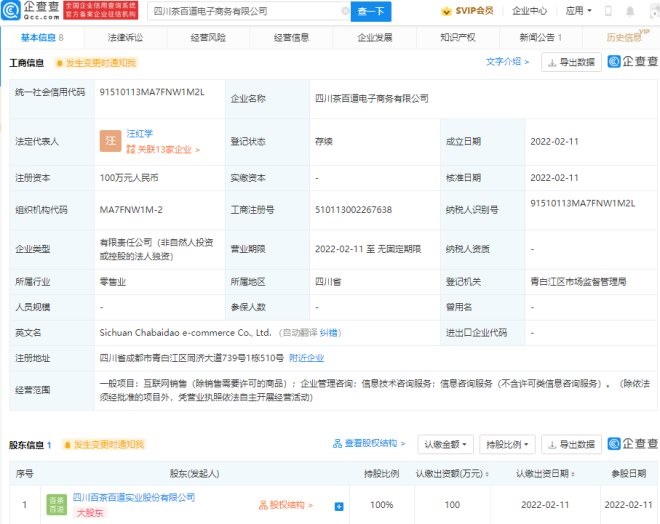Click the 股权结构 link in the shareholder row

click(286, 505)
